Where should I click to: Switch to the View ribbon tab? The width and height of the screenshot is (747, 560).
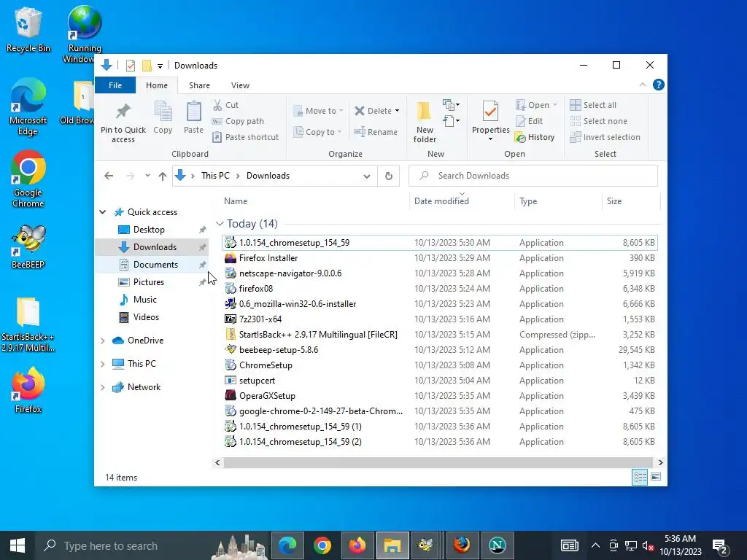coord(240,85)
